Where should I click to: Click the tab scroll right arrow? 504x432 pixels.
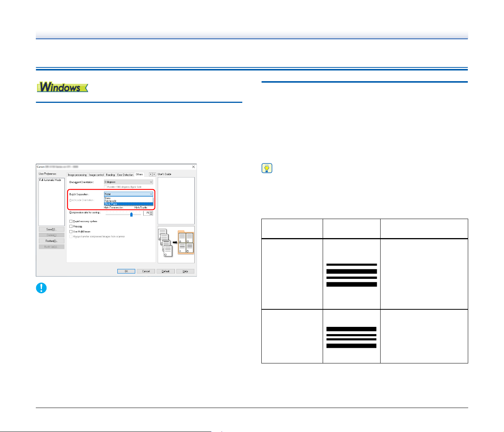point(154,174)
